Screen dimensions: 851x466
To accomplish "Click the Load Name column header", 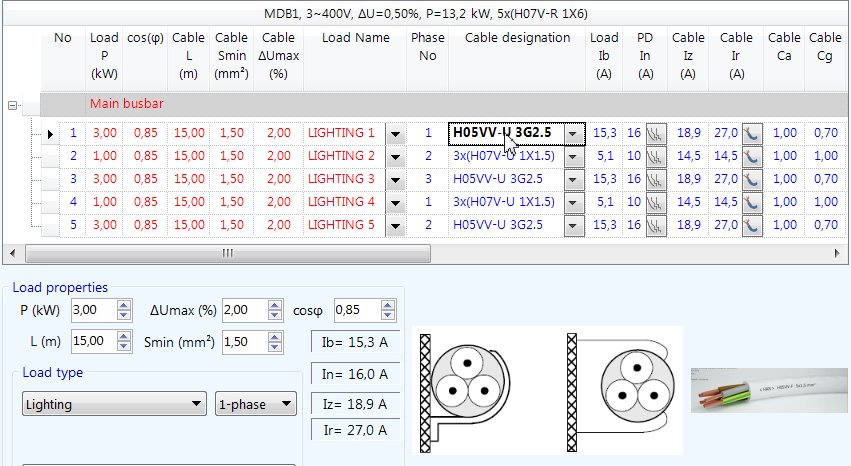I will pyautogui.click(x=355, y=37).
